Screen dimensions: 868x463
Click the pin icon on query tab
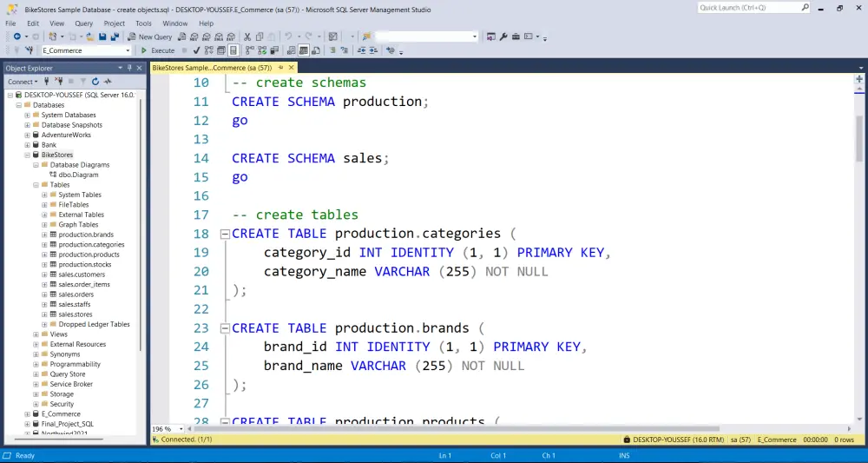tap(280, 68)
